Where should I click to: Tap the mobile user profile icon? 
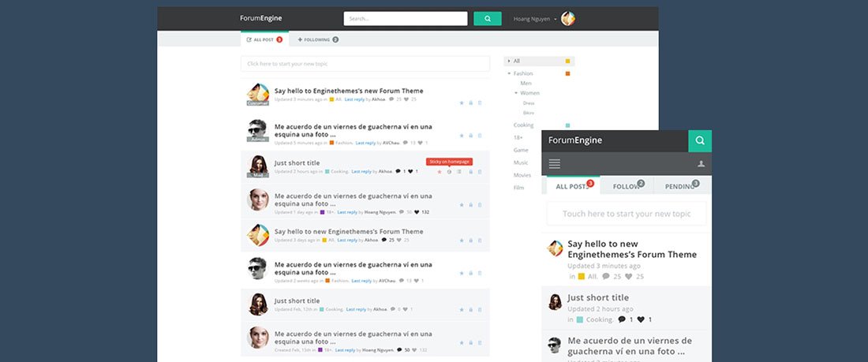point(700,164)
